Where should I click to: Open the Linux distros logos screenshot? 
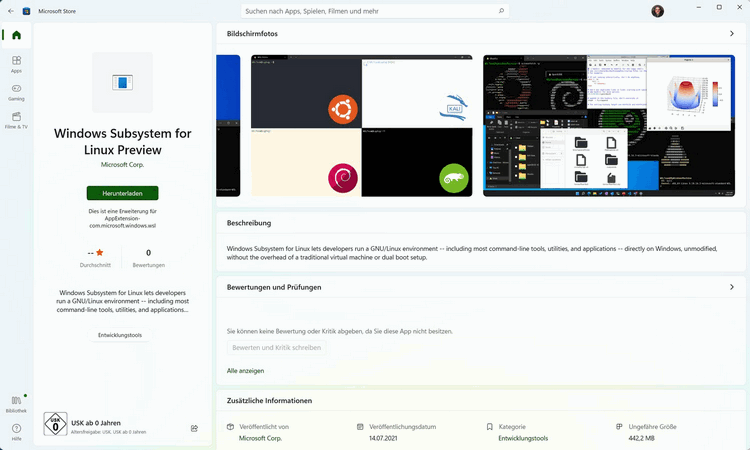[362, 126]
